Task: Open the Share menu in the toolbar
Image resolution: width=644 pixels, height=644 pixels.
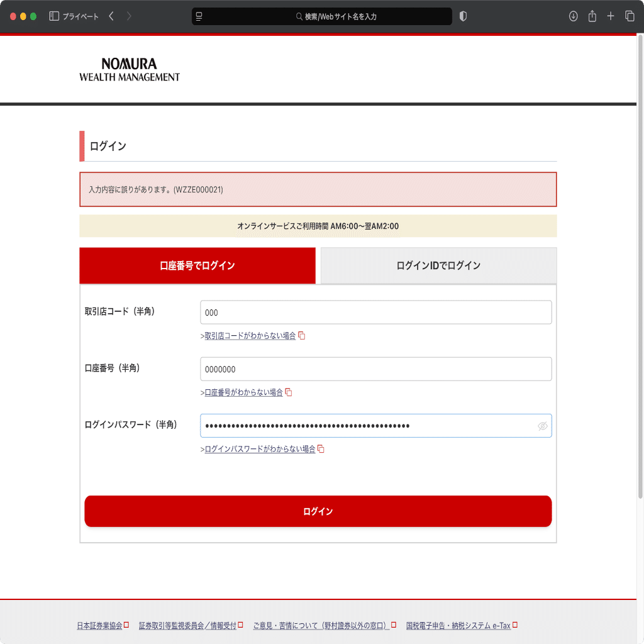Action: (592, 16)
